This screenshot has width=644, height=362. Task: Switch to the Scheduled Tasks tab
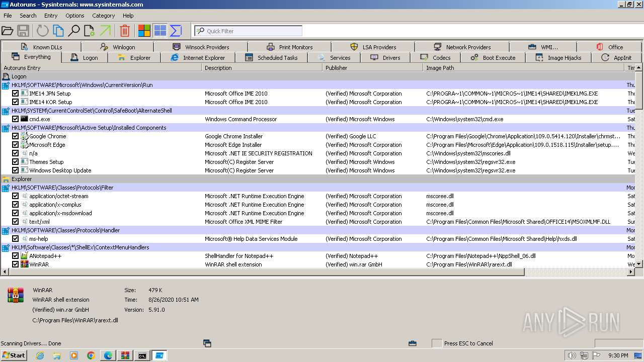271,58
